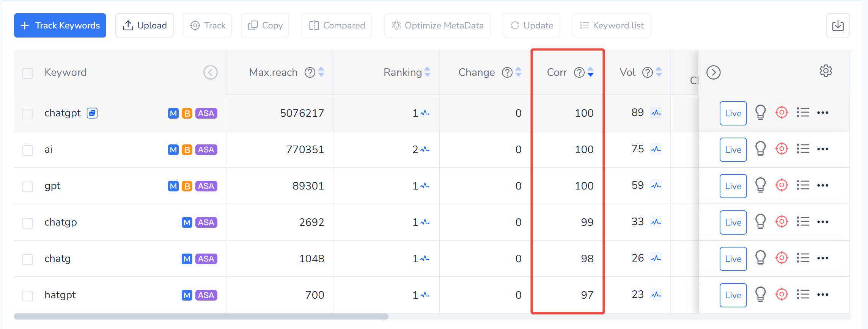Check the chatg row checkbox

pos(28,259)
